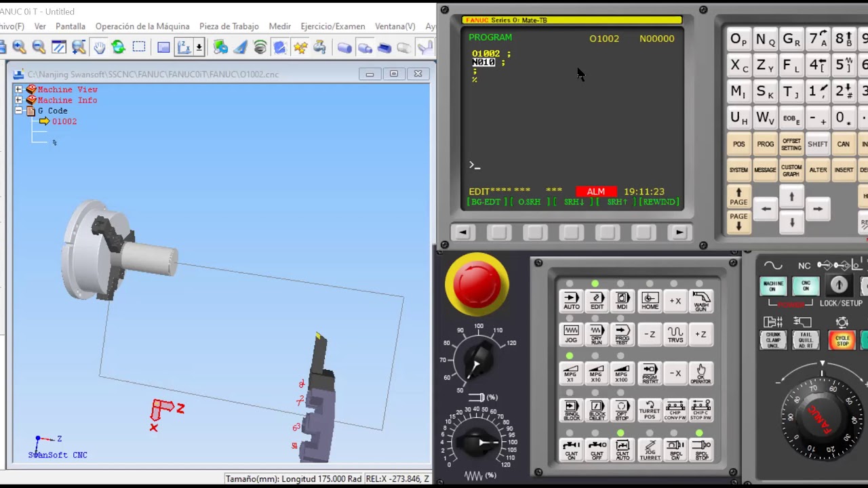Open Operación de la Máquina menu
Screen dimensions: 868x488
tap(142, 26)
